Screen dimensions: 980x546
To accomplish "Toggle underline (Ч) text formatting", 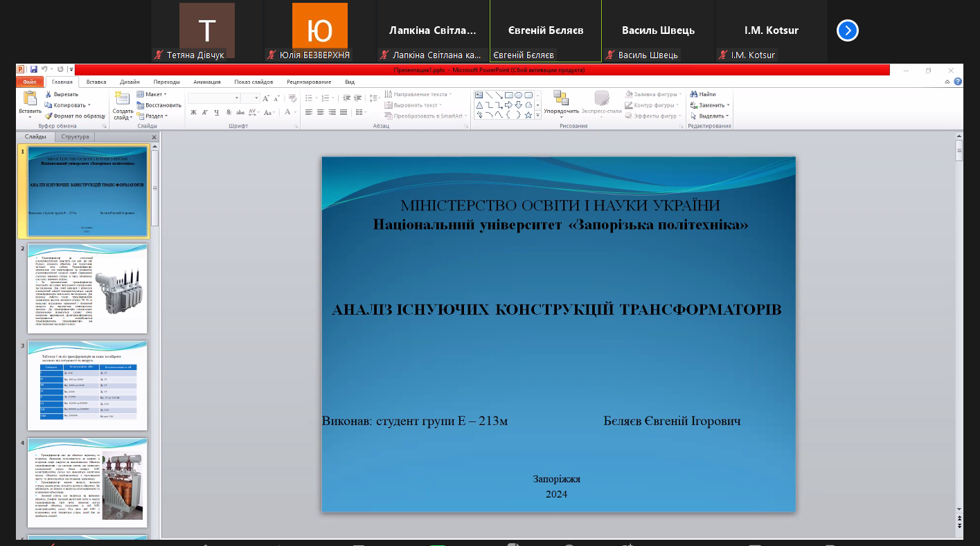I will click(217, 112).
